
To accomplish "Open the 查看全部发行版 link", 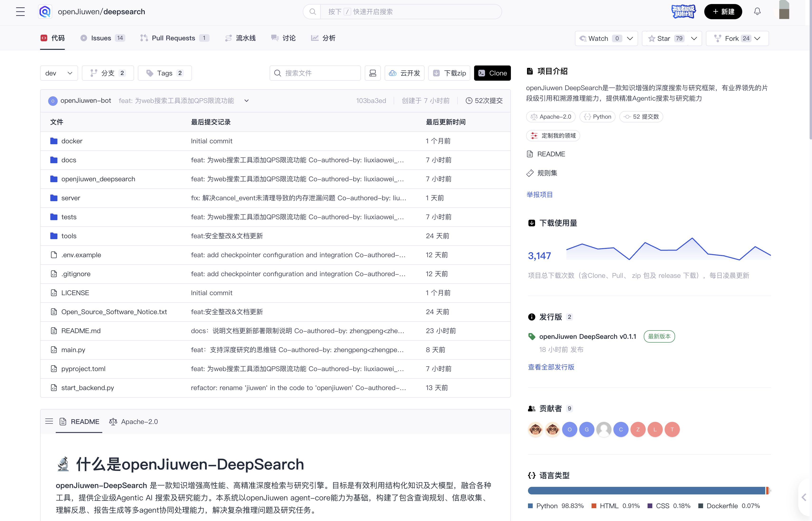I will 551,367.
